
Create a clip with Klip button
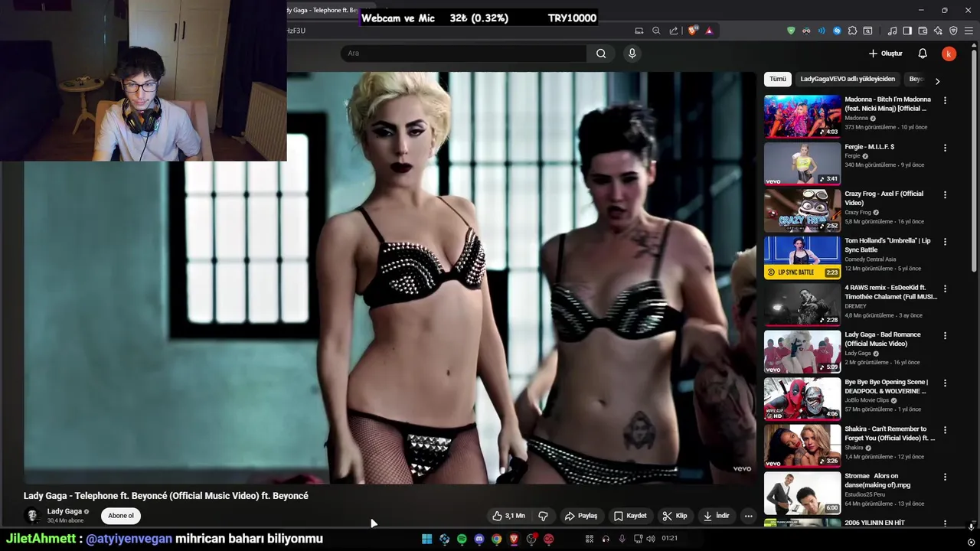[x=675, y=516]
